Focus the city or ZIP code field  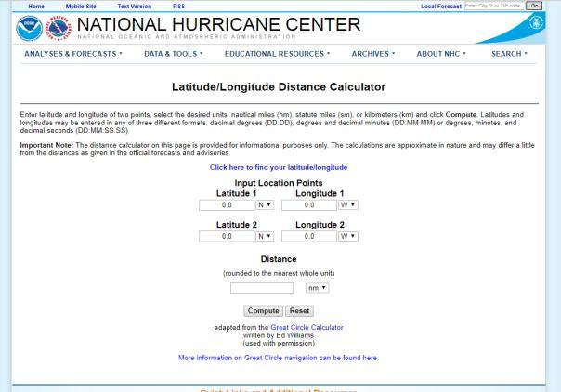click(494, 6)
